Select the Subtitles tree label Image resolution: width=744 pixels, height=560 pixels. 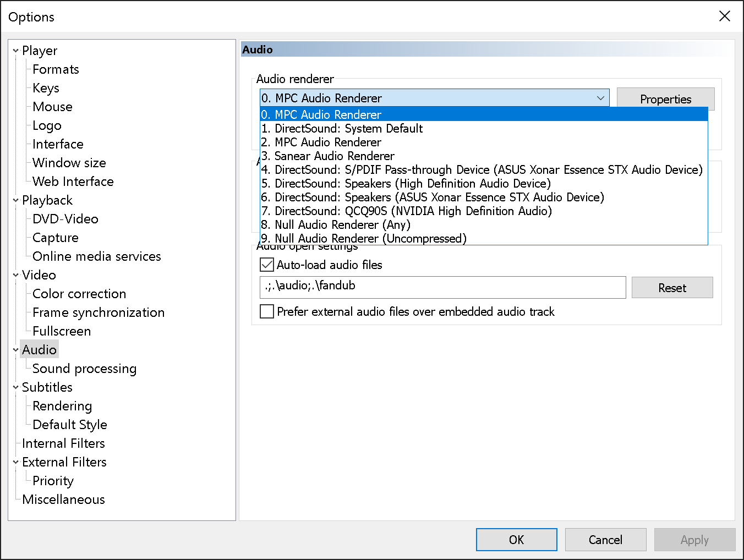point(47,387)
